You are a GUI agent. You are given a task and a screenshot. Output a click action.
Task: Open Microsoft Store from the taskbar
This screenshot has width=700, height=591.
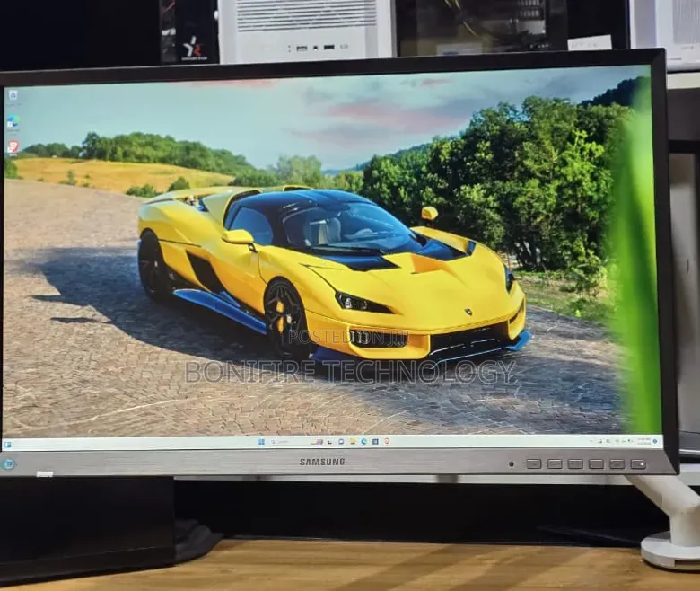pos(375,441)
